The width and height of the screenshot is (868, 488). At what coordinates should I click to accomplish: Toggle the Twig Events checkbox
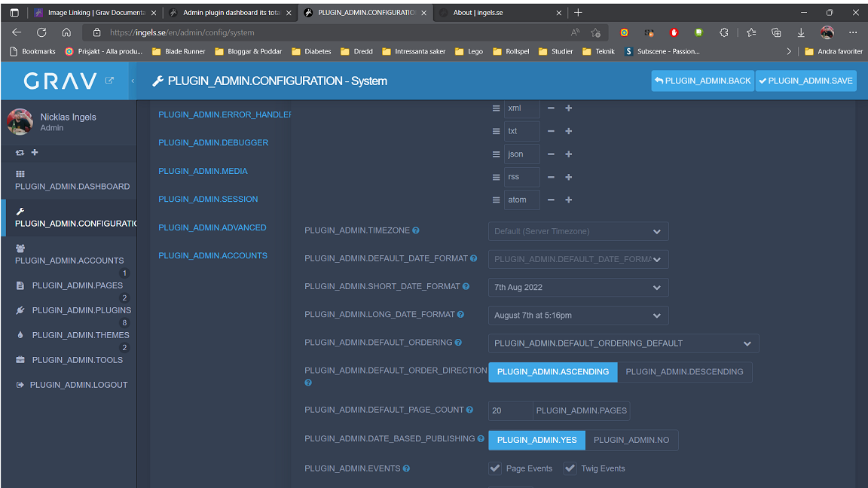570,468
